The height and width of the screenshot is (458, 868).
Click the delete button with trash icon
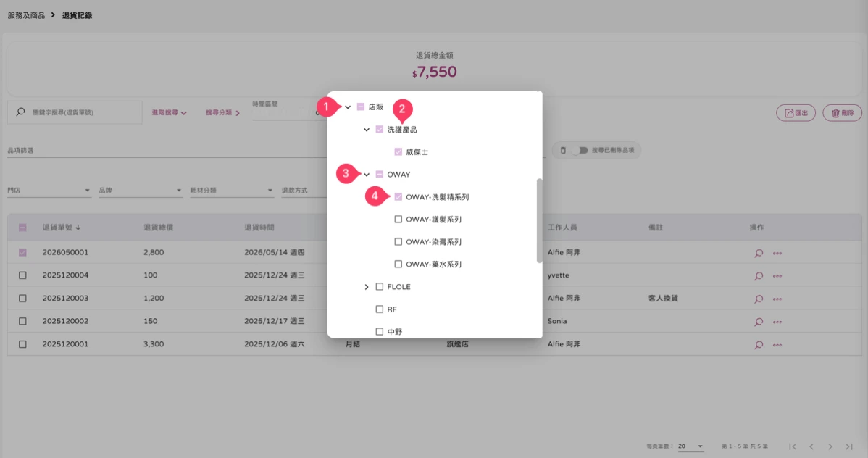coord(842,113)
